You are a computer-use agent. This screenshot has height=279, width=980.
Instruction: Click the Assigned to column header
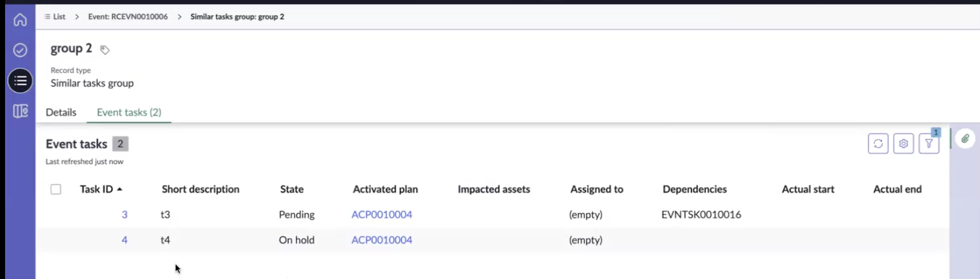tap(597, 189)
